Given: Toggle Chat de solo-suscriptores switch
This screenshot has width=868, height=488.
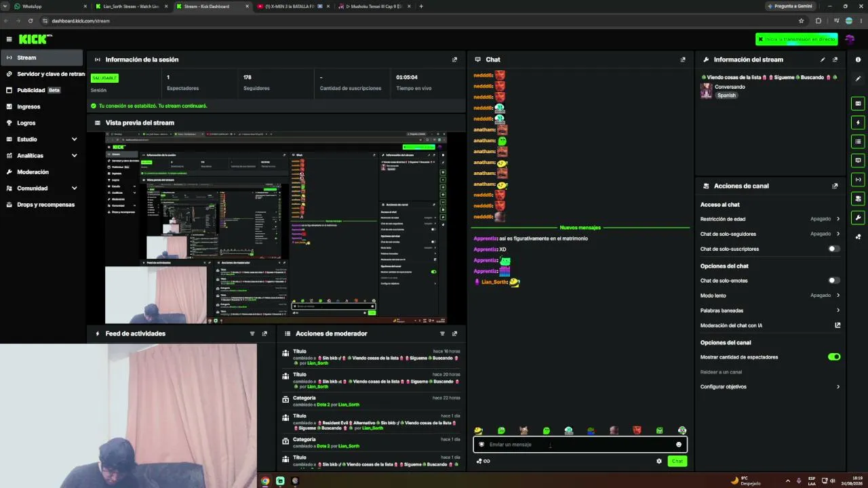Looking at the screenshot, I should pyautogui.click(x=833, y=249).
